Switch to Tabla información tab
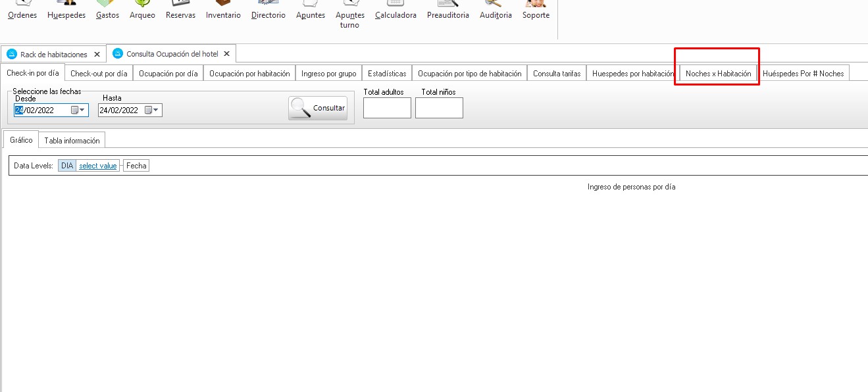 point(72,141)
